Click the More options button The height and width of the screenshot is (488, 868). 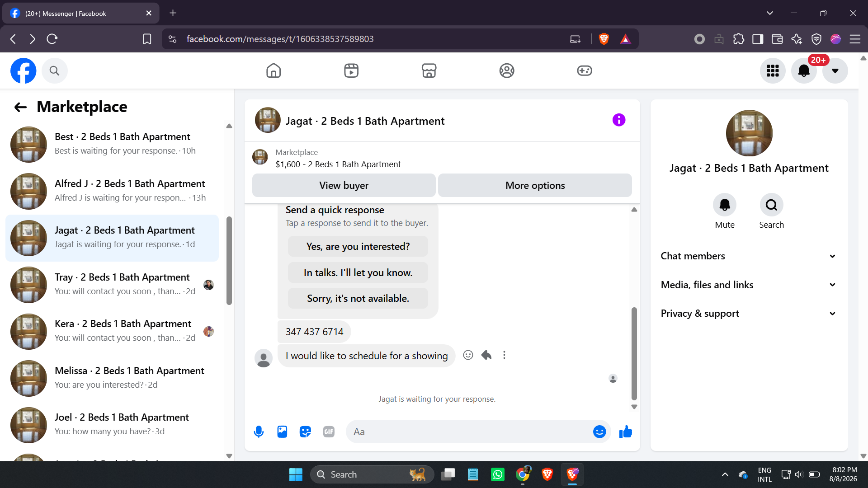[535, 185]
